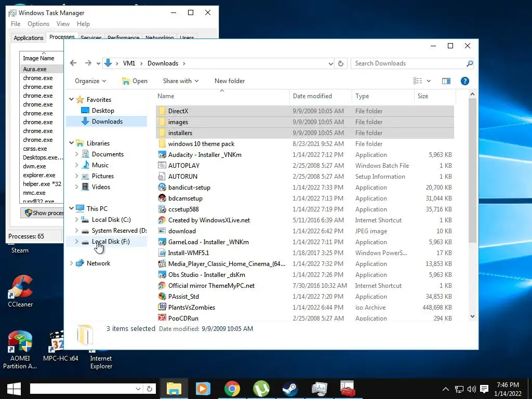Collapse the Favorites tree group
The image size is (532, 399).
[x=71, y=99]
